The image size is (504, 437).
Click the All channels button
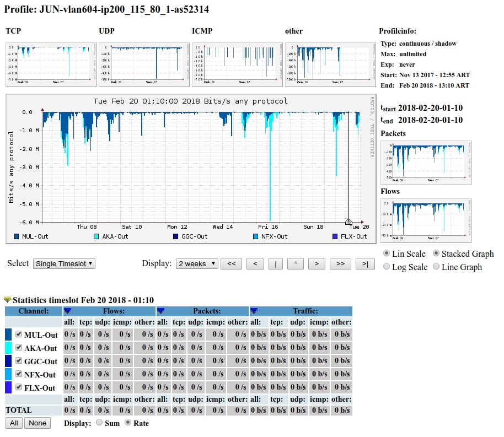click(x=14, y=423)
